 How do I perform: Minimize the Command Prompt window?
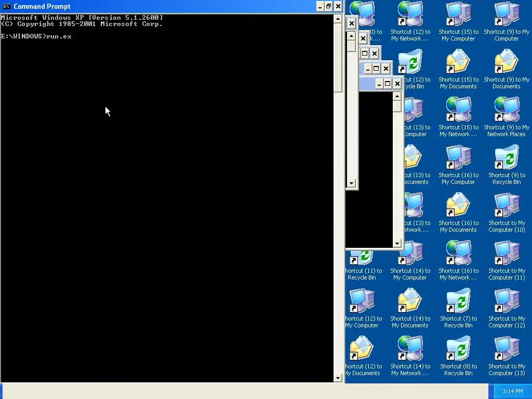(320, 6)
